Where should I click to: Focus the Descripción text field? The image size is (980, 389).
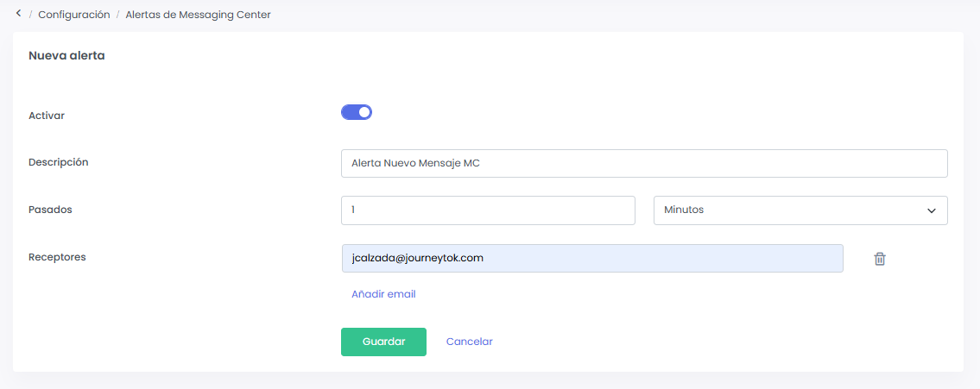click(x=644, y=163)
